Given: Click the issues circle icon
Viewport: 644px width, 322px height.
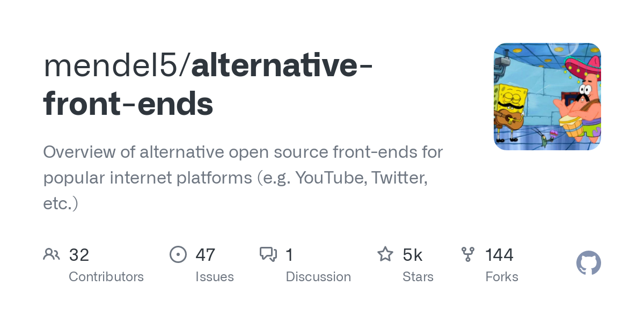Looking at the screenshot, I should coord(178,254).
